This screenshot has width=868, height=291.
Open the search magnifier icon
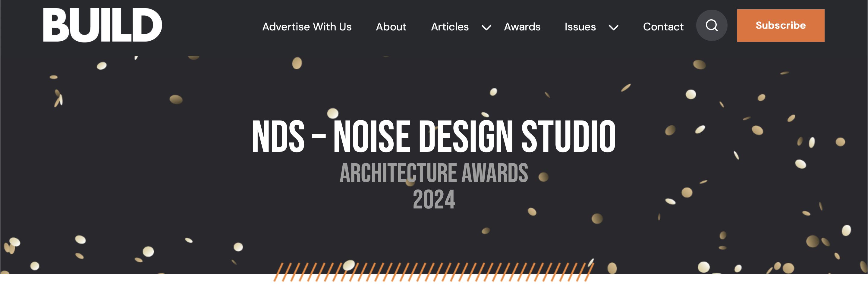(x=712, y=26)
